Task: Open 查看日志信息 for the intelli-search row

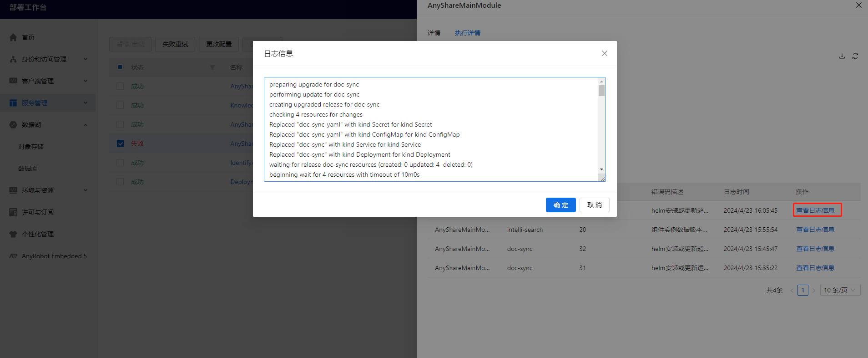Action: (x=815, y=230)
